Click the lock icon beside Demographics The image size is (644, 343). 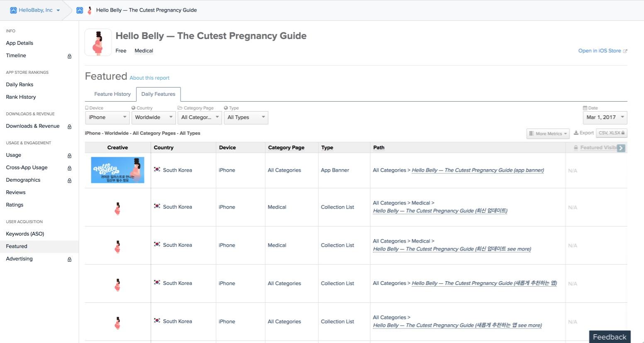click(x=69, y=180)
